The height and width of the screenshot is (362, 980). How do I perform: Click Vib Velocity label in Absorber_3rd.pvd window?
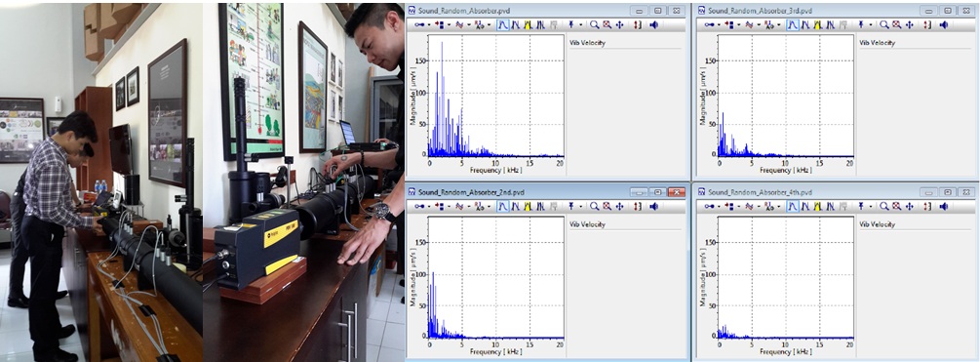coord(878,43)
